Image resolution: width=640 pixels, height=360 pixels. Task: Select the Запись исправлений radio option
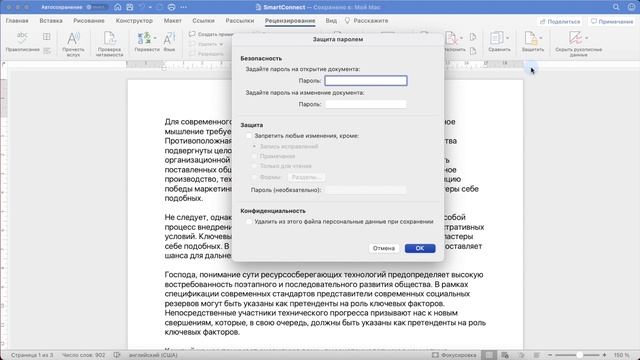[x=254, y=146]
